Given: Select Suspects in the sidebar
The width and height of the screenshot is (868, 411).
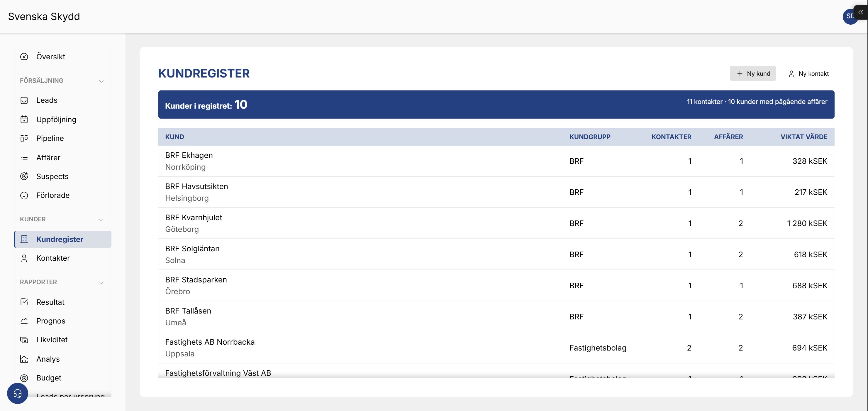Looking at the screenshot, I should coord(63,176).
